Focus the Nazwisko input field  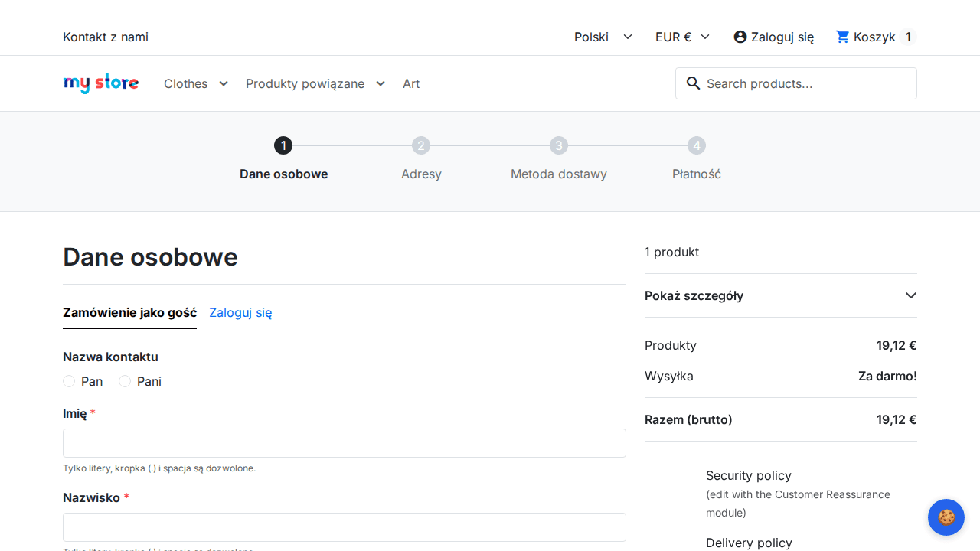coord(345,527)
